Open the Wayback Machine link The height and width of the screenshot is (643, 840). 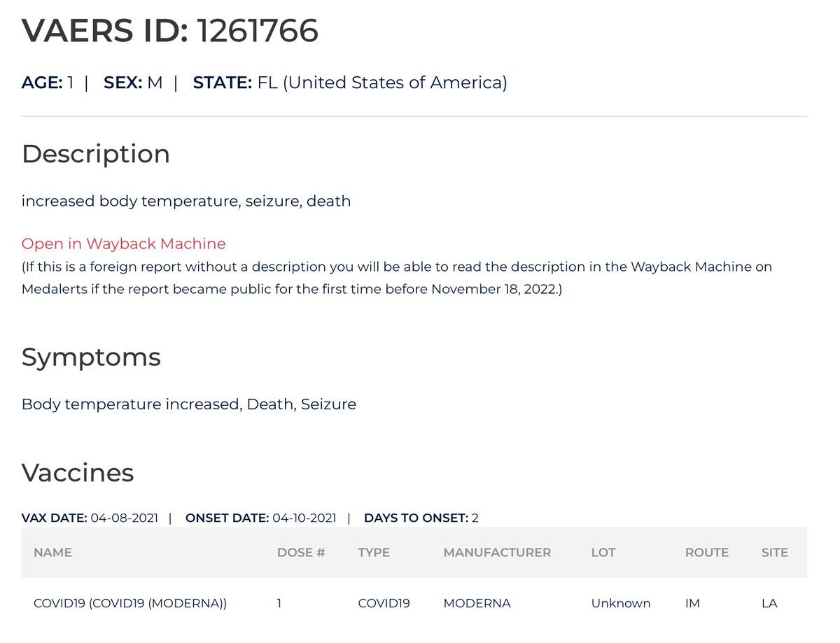click(124, 243)
